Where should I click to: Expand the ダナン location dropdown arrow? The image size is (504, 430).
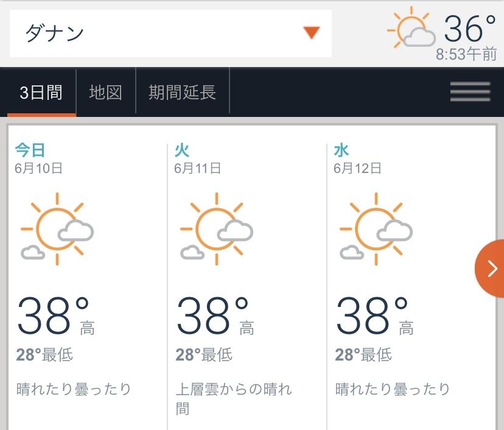click(312, 33)
